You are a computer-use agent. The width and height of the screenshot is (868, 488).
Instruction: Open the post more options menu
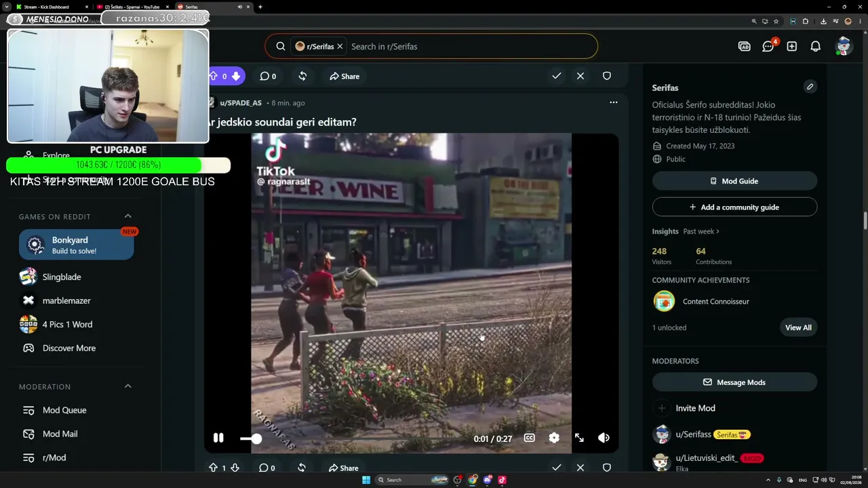pyautogui.click(x=614, y=102)
